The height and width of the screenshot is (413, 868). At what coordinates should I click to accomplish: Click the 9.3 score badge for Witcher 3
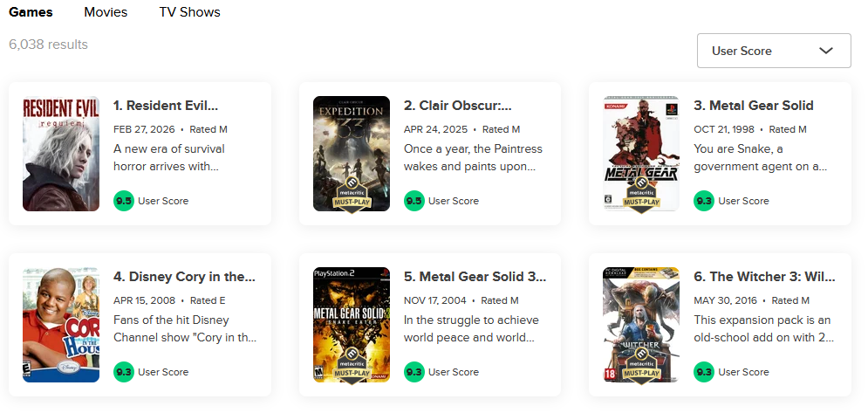pyautogui.click(x=704, y=372)
